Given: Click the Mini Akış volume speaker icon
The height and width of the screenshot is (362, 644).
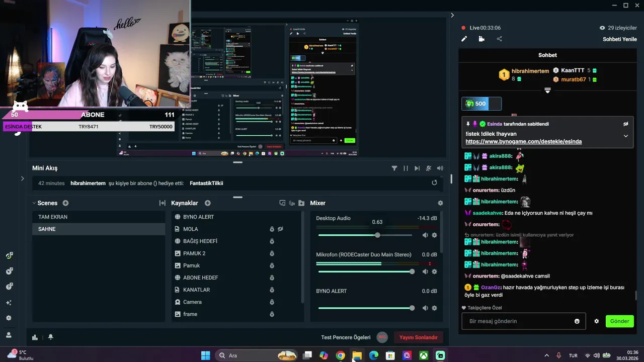Looking at the screenshot, I should [x=440, y=168].
